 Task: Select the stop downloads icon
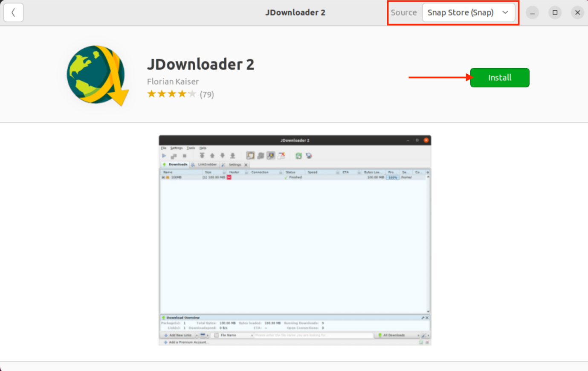click(185, 155)
